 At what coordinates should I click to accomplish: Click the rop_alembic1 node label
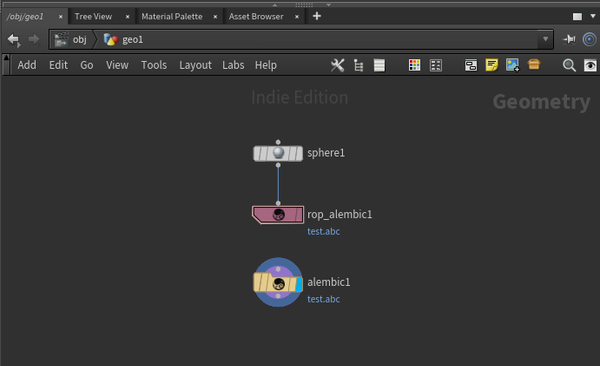[x=339, y=214]
